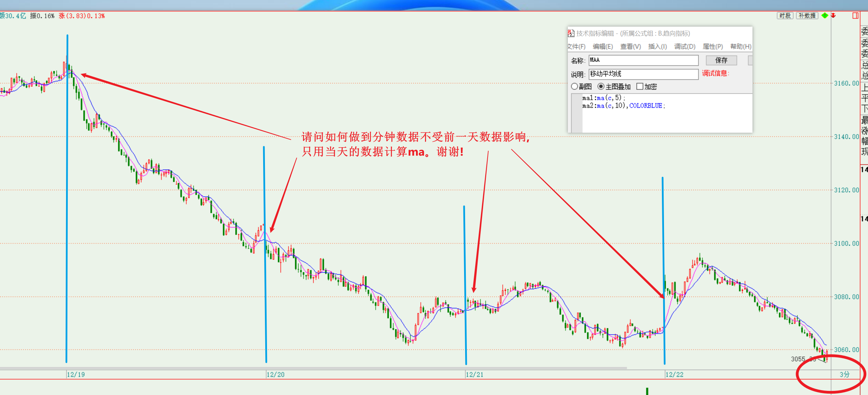Click the 3分 period label

[x=844, y=374]
